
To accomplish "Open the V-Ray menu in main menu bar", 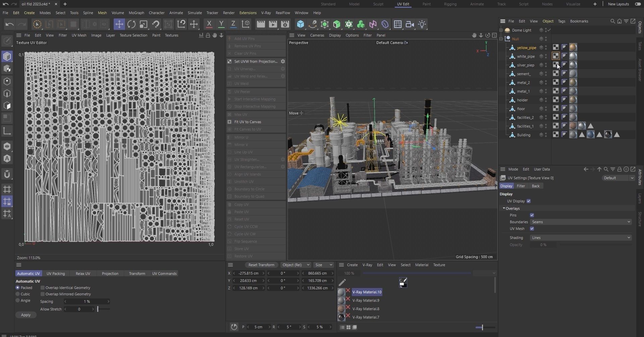I will (266, 13).
